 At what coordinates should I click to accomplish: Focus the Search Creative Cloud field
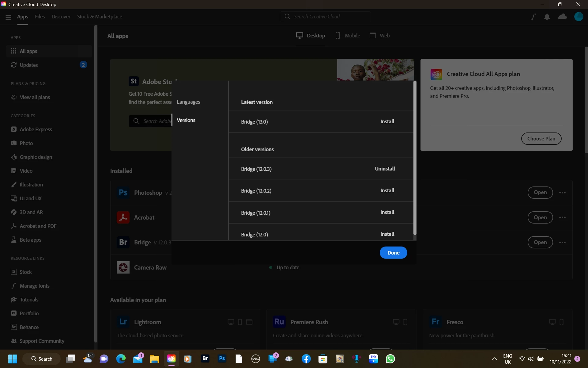[x=325, y=17]
